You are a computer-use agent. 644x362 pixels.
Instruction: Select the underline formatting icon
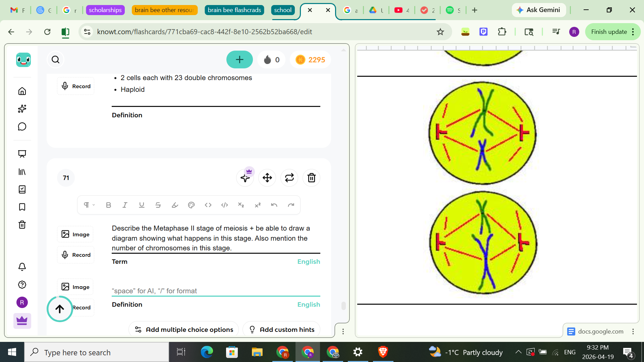142,205
